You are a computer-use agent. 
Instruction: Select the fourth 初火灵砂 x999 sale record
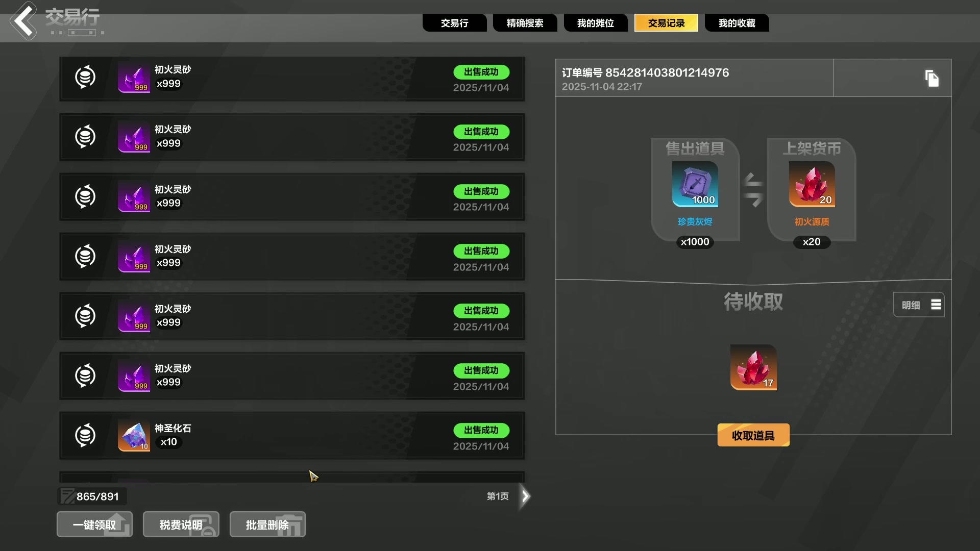point(292,256)
